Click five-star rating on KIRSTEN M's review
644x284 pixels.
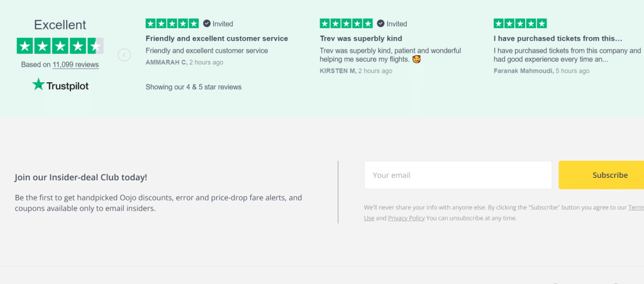pyautogui.click(x=347, y=24)
